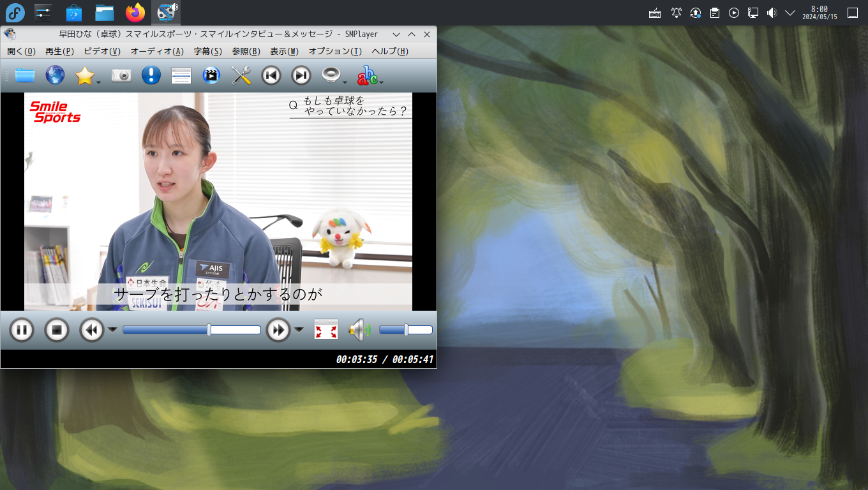Viewport: 868px width, 490px height.
Task: Click the clock showing 8:00
Action: 819,13
